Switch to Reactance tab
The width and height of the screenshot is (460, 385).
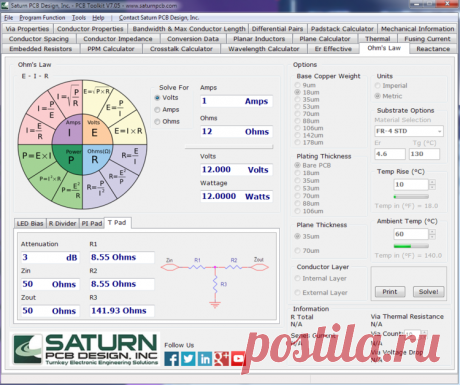click(x=433, y=49)
